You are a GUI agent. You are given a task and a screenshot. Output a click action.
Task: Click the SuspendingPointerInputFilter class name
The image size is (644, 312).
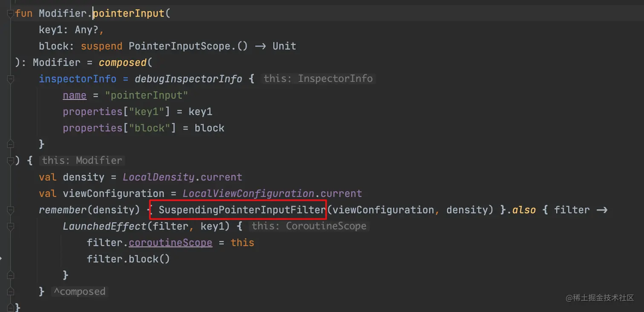click(241, 210)
